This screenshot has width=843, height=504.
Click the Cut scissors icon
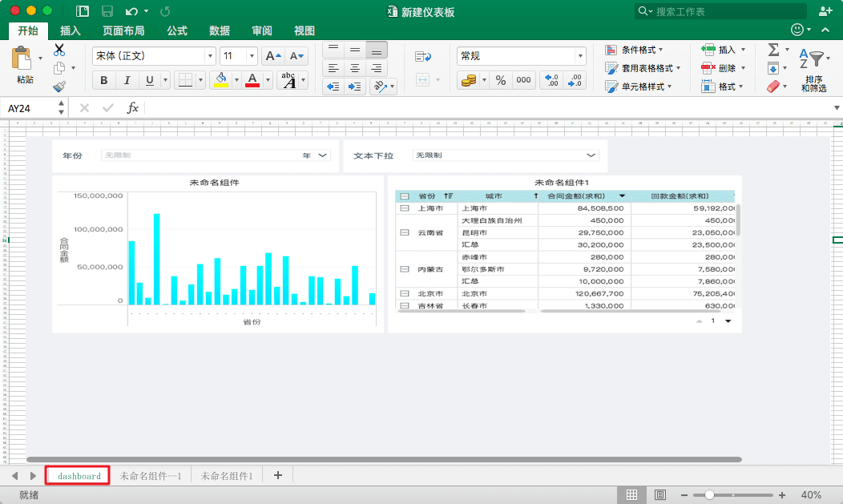pos(59,50)
